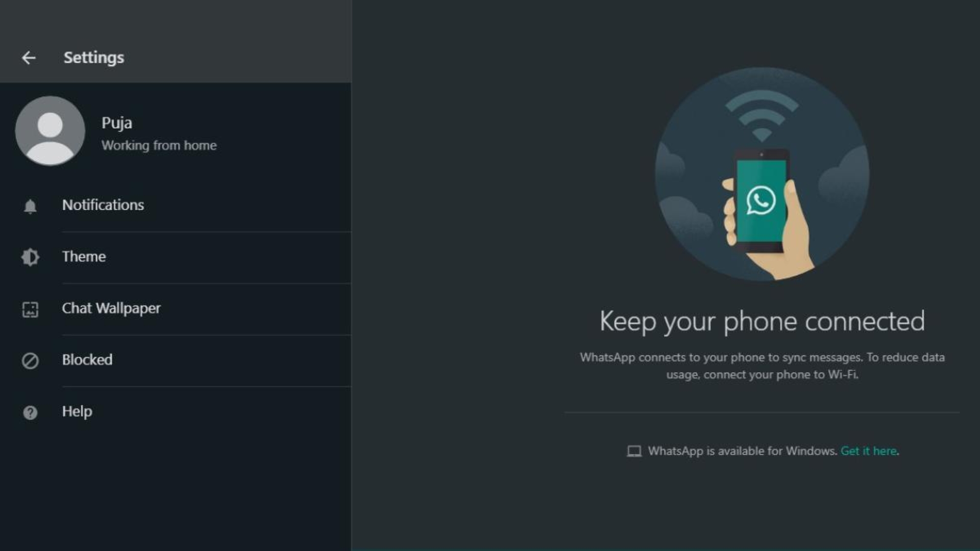The image size is (980, 551).
Task: Click Puja's profile name text
Action: pos(118,122)
